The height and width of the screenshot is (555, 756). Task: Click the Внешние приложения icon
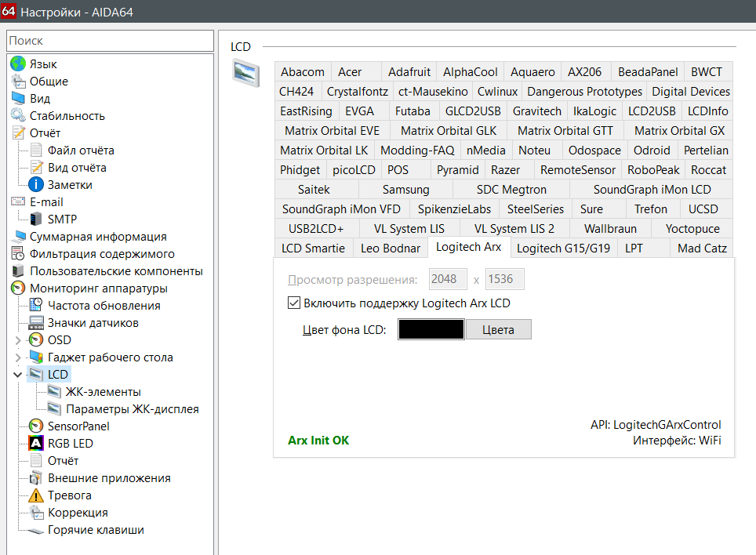point(36,478)
